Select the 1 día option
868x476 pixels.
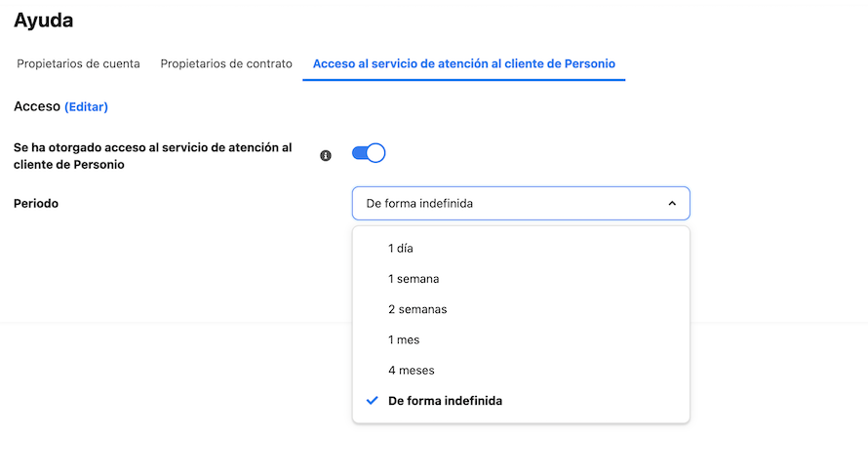point(521,249)
